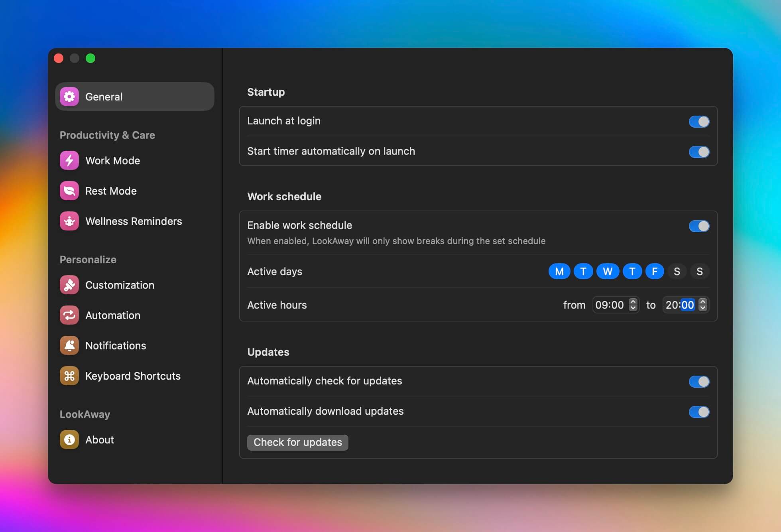Open Customization settings
The width and height of the screenshot is (781, 532).
[x=135, y=285]
